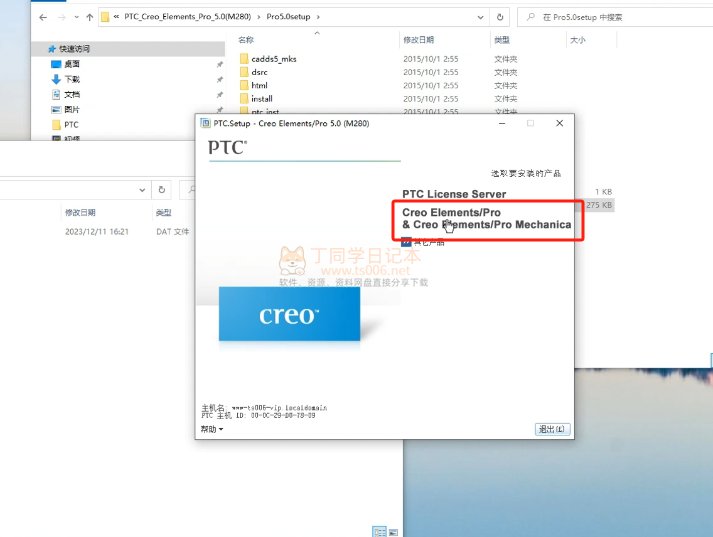Image resolution: width=713 pixels, height=537 pixels.
Task: Close the PTC.Setup window
Action: [560, 123]
